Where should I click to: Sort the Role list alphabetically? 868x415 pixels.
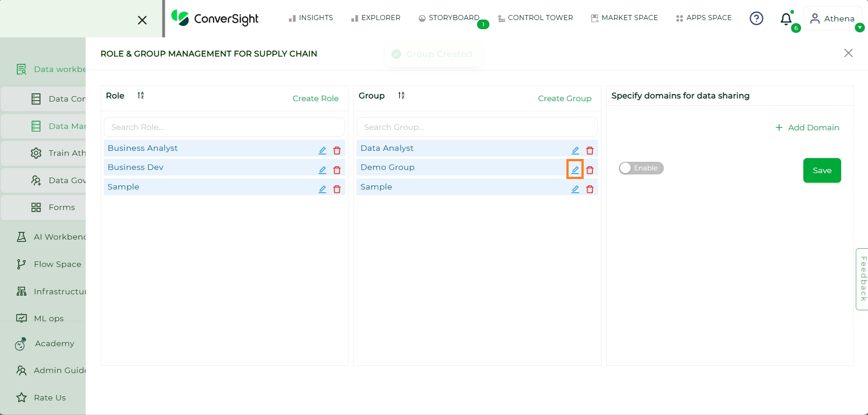pos(141,95)
